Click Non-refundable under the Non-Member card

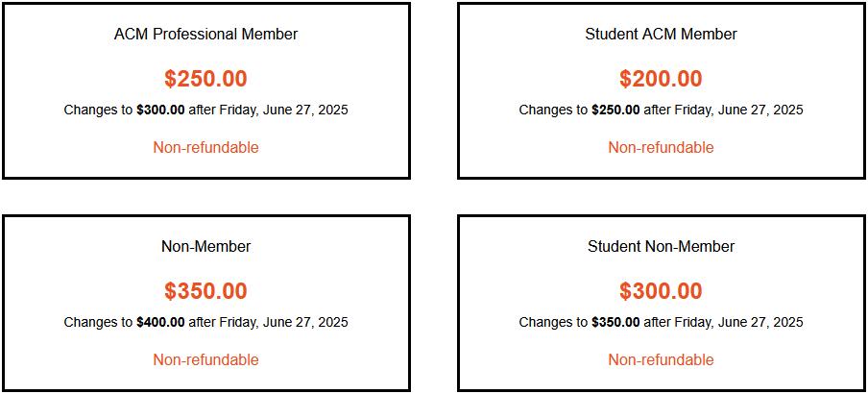[205, 359]
